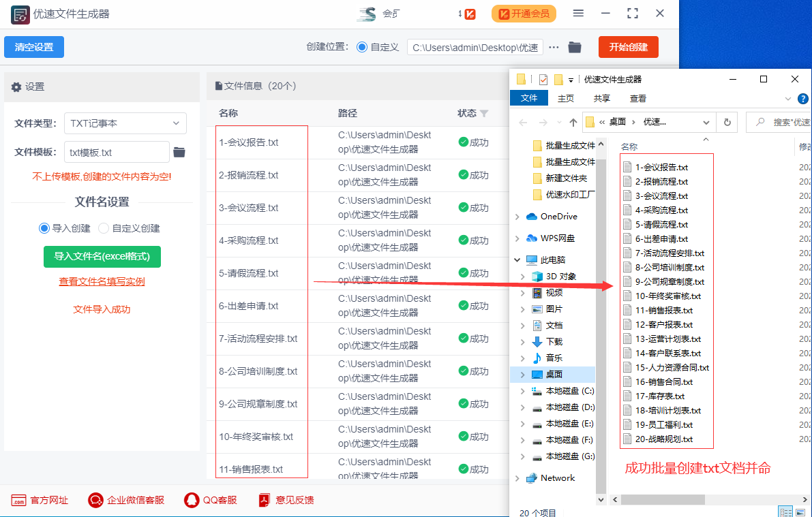Select the 自定义 radio for 创建位置
The width and height of the screenshot is (812, 517).
tap(360, 47)
